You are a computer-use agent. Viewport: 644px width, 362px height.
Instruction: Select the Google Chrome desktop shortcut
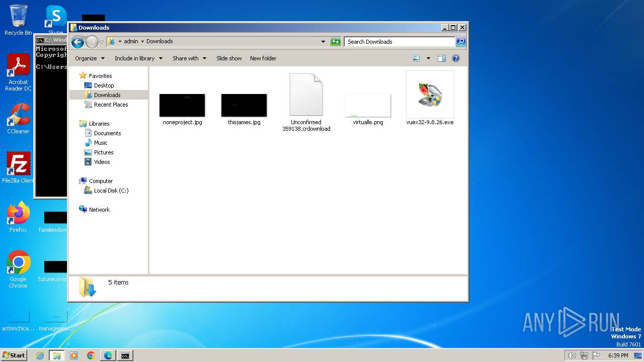click(18, 269)
